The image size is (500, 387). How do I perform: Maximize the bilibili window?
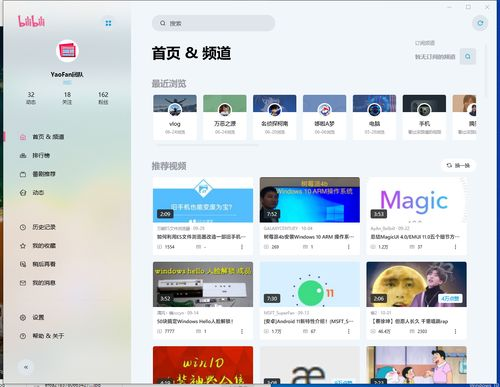tap(468, 7)
